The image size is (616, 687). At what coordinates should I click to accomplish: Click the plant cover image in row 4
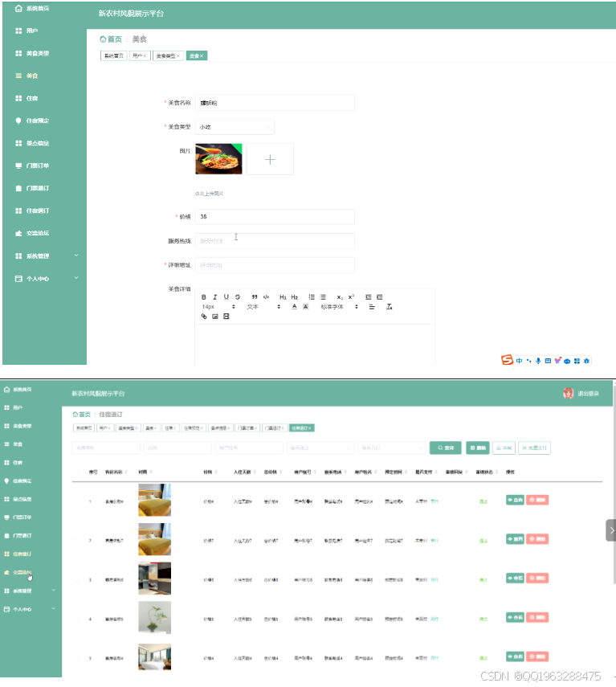coord(154,617)
